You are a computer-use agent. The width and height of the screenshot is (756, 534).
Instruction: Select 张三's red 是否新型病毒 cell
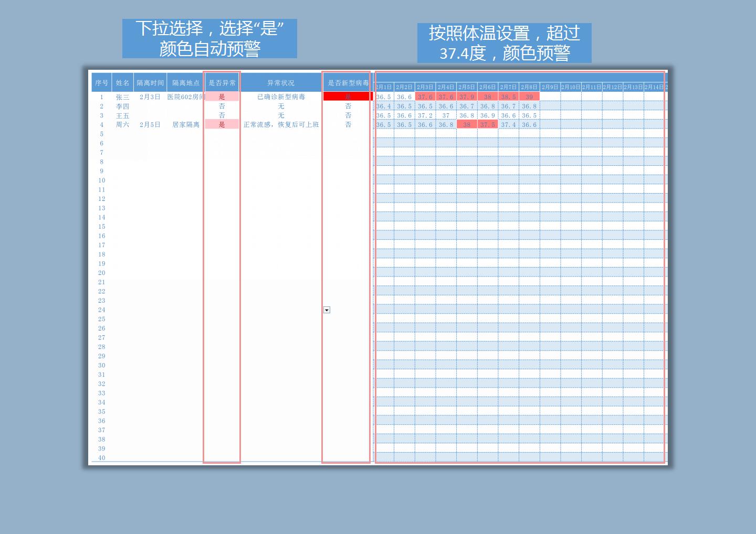(348, 97)
